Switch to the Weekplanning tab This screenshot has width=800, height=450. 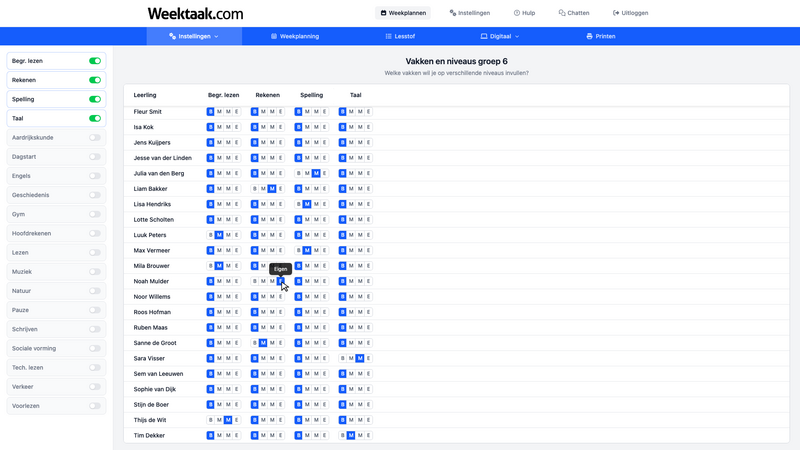(x=295, y=36)
